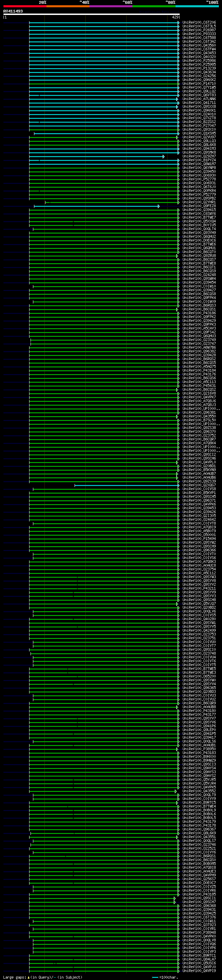Select the UniRef100_B5KVN9 label
The height and width of the screenshot is (980, 222).
pyautogui.click(x=199, y=470)
